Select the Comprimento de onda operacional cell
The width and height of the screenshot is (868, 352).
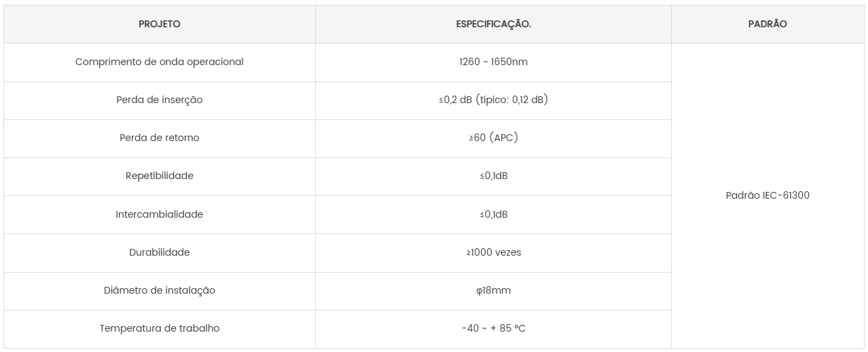coord(160,62)
